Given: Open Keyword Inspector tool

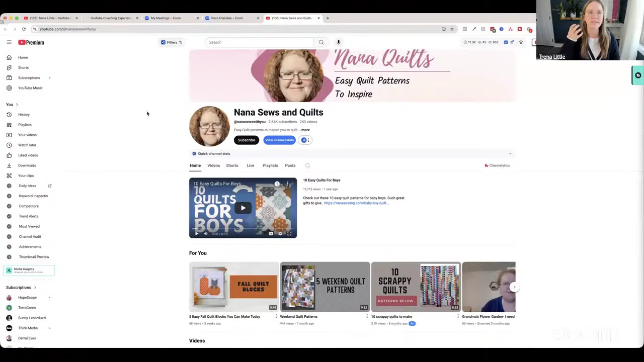Looking at the screenshot, I should (33, 196).
